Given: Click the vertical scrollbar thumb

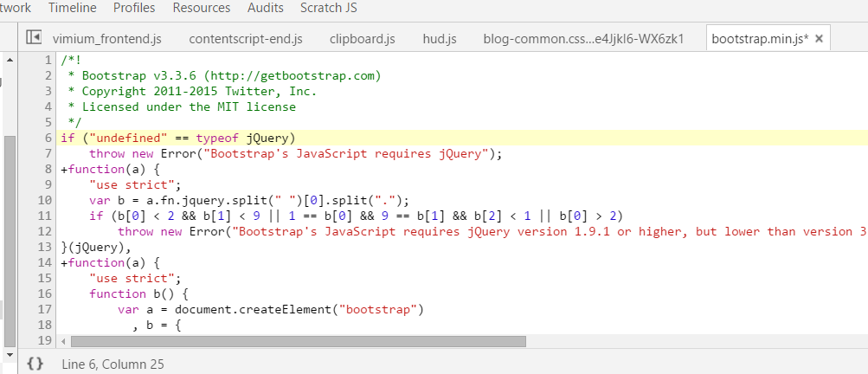Looking at the screenshot, I should 10,241.
